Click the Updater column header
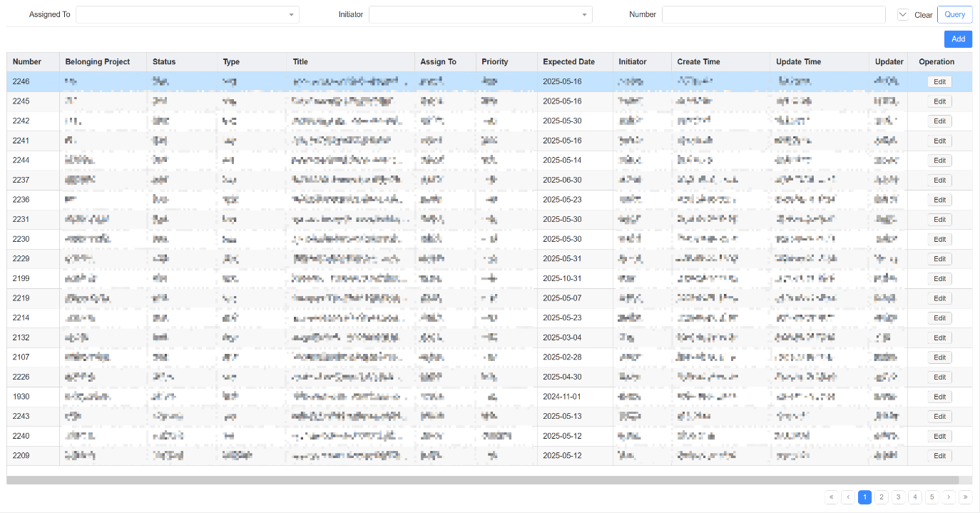This screenshot has height=513, width=980. [x=889, y=62]
